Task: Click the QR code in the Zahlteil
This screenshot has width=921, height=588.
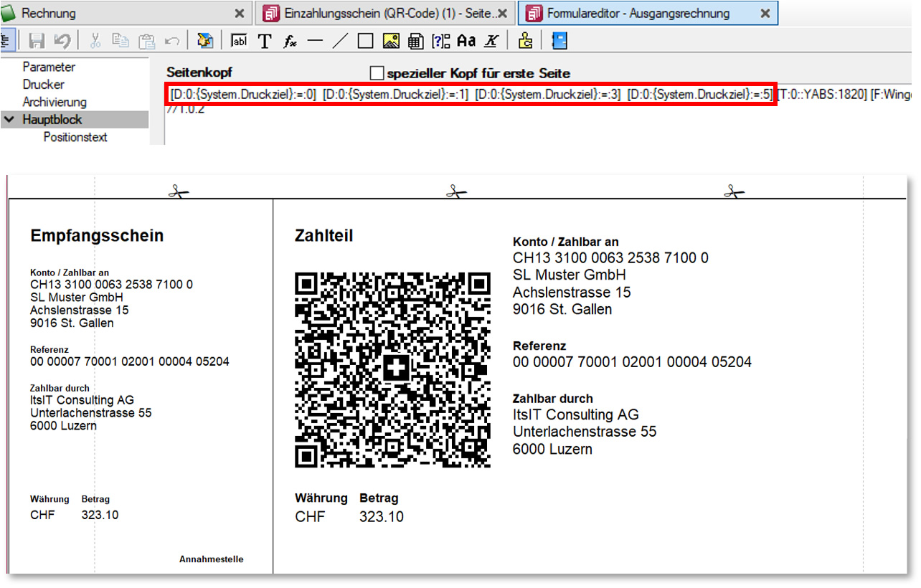Action: (x=393, y=370)
